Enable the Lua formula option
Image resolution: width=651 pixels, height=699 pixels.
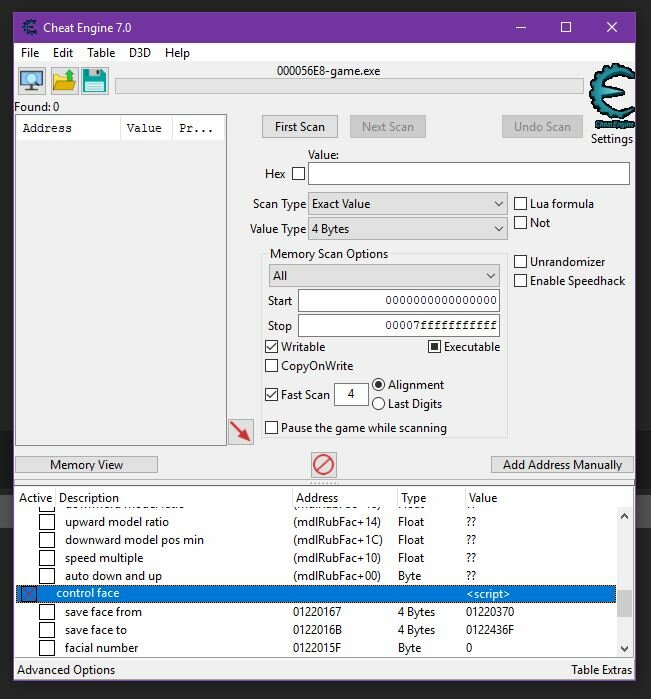(520, 204)
